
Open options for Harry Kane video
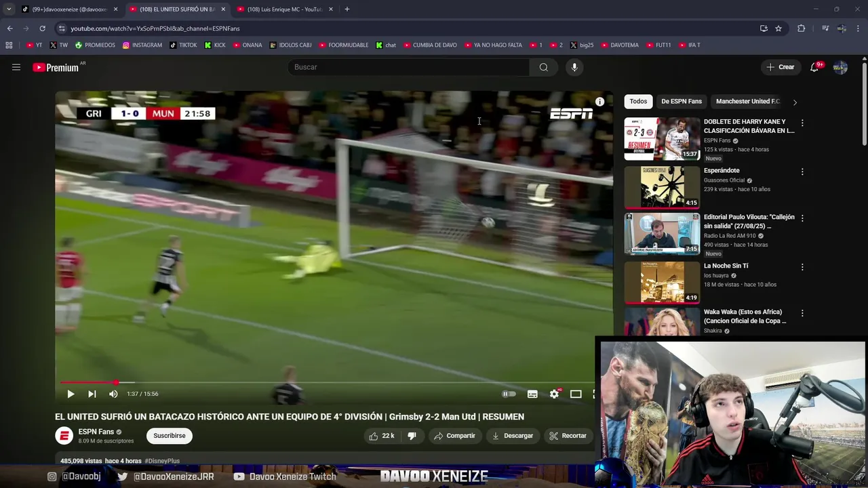(x=802, y=123)
